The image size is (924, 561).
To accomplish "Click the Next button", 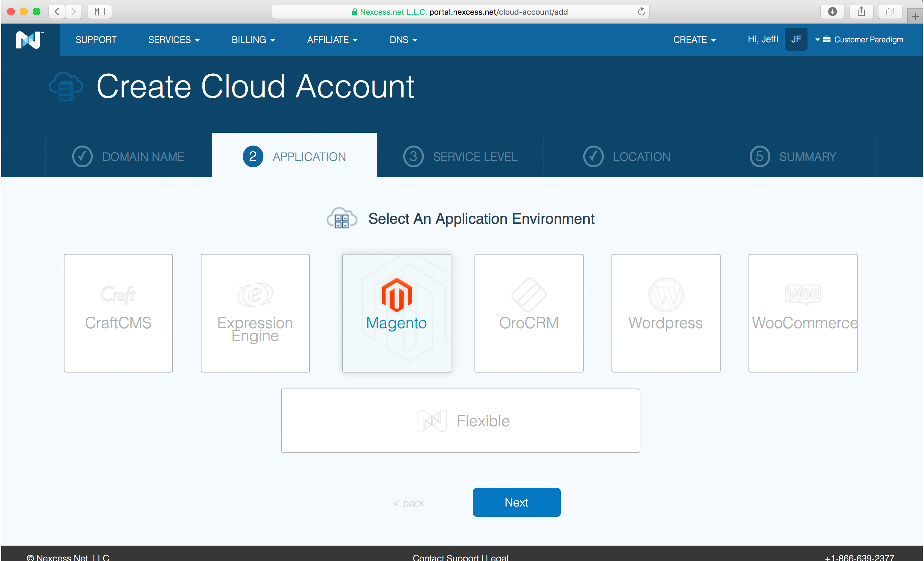I will coord(516,502).
